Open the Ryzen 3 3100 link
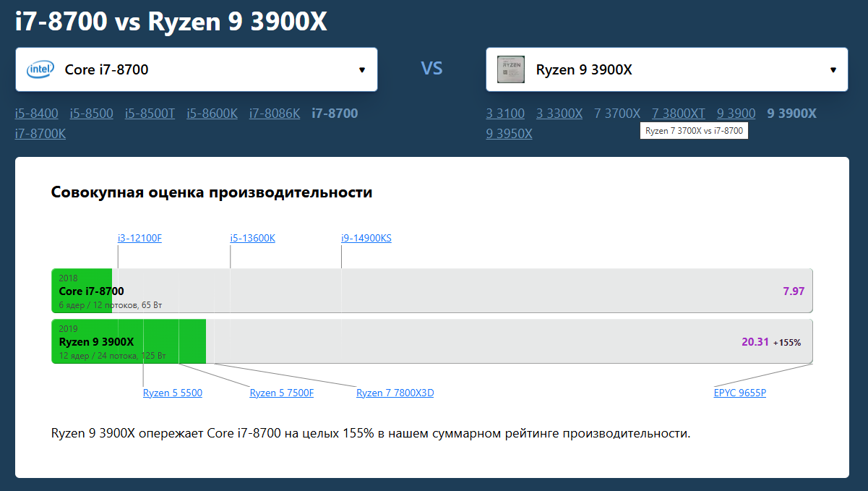This screenshot has width=868, height=491. (505, 114)
